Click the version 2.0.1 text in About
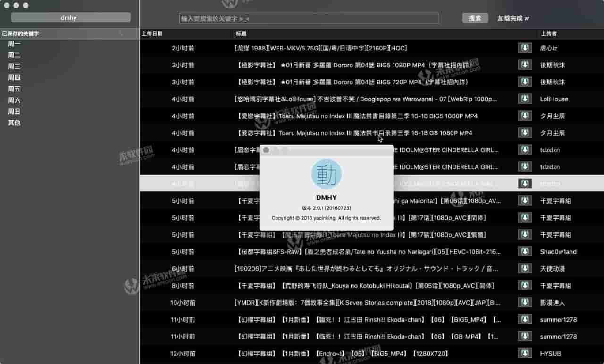Viewport: 604px width, 364px height. pos(327,208)
